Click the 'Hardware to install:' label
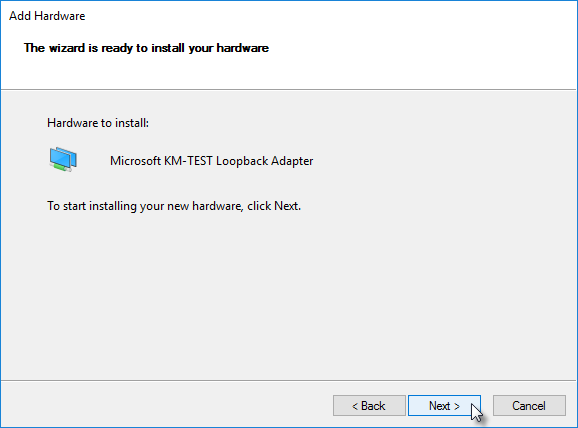Viewport: 578px width, 428px height. point(98,123)
